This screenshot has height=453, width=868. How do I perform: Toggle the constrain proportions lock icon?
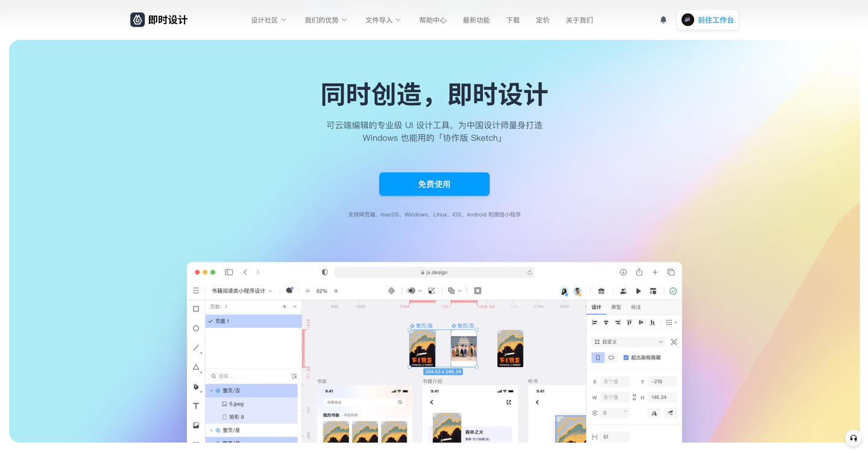pyautogui.click(x=634, y=398)
